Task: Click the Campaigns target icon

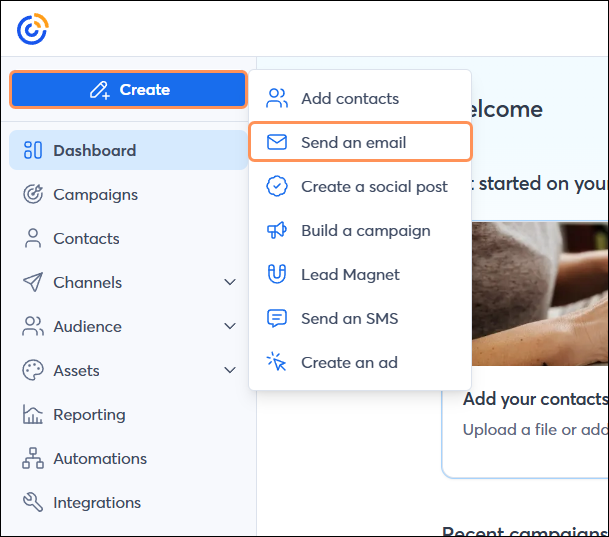Action: [x=33, y=194]
